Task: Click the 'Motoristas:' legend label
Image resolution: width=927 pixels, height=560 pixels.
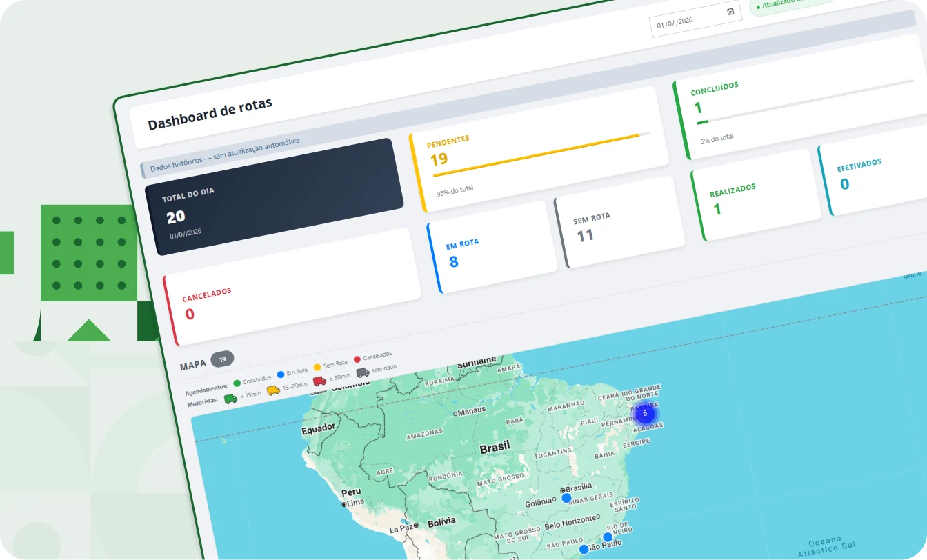Action: pyautogui.click(x=203, y=401)
